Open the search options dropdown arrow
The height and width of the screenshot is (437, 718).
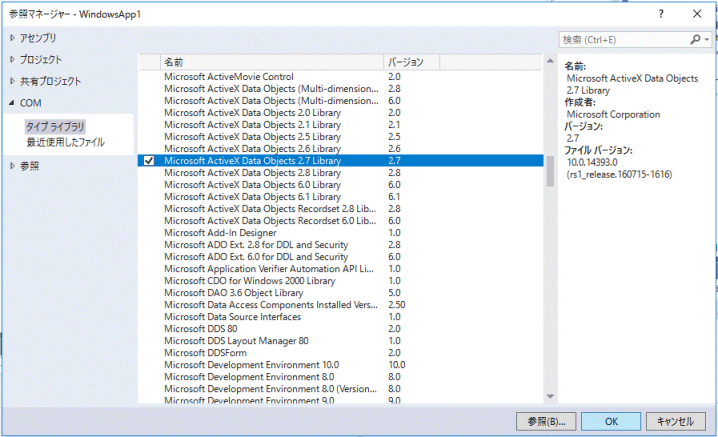[707, 40]
